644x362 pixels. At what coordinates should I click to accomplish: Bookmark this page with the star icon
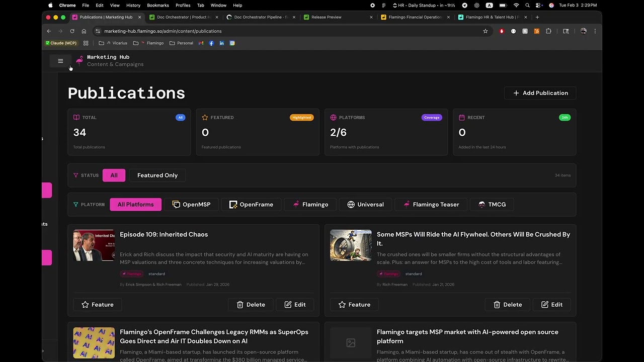(485, 31)
